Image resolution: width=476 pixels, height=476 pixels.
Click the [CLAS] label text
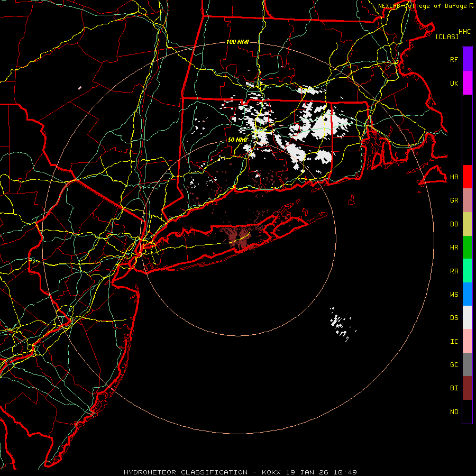click(x=446, y=36)
